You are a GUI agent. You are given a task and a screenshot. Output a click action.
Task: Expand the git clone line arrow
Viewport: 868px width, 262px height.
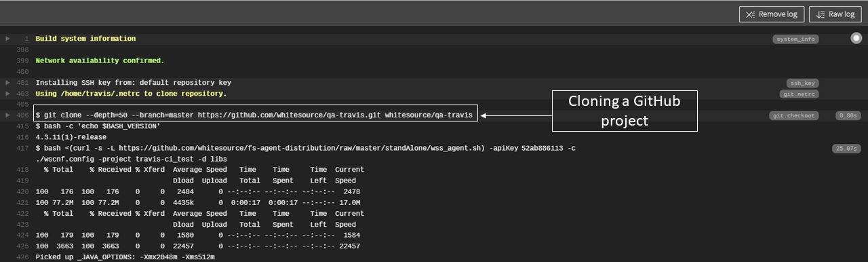pos(7,116)
